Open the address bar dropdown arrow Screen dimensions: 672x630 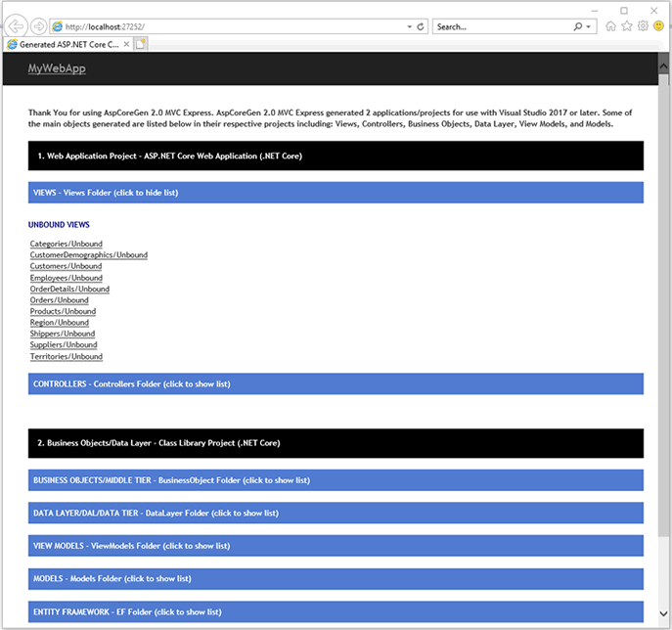tap(409, 26)
